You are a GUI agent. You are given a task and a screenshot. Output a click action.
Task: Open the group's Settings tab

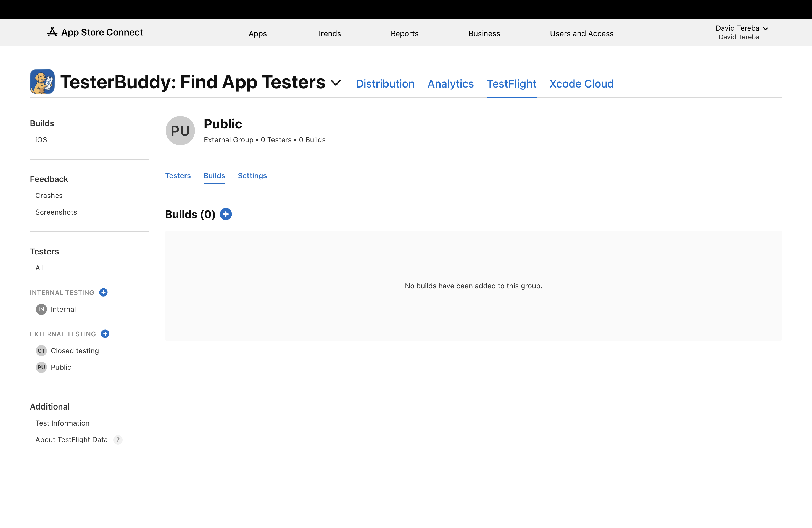(x=252, y=176)
